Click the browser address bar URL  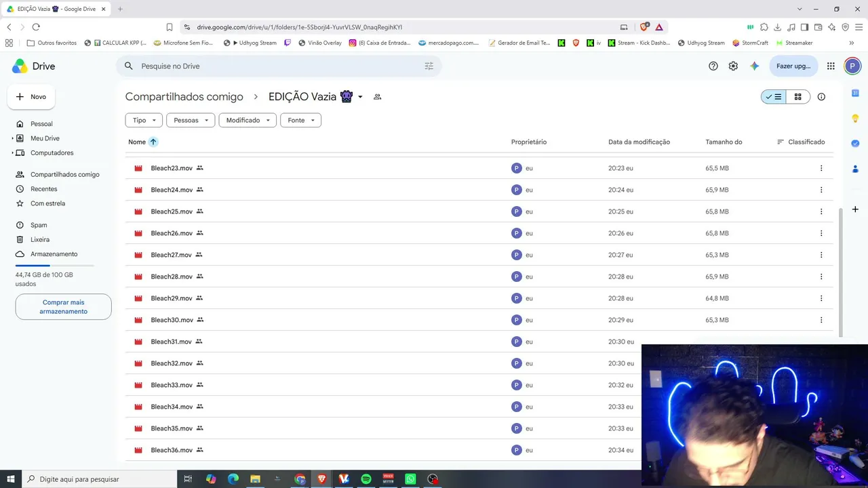tap(300, 27)
